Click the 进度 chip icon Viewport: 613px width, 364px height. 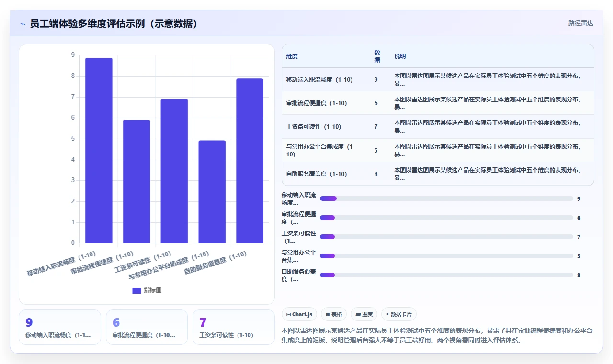coord(358,315)
